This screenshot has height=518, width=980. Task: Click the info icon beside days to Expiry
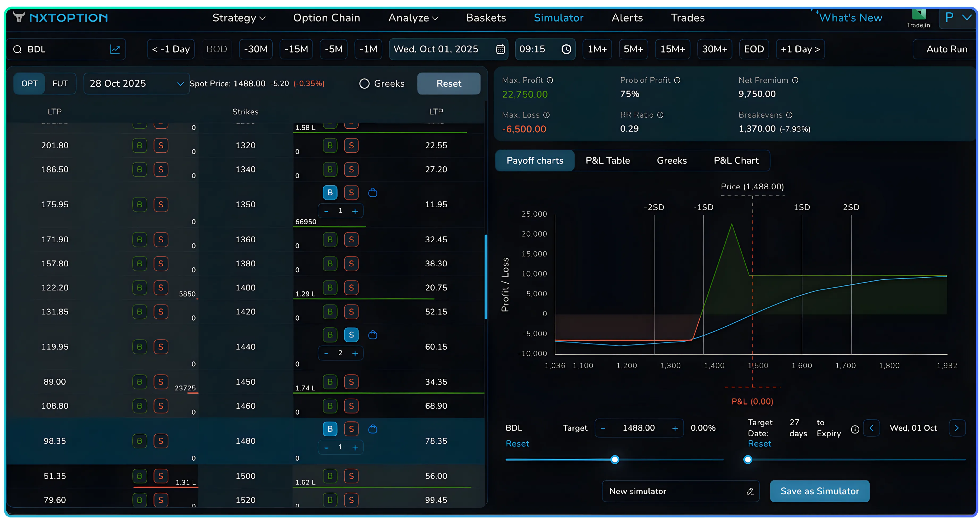[x=855, y=429]
